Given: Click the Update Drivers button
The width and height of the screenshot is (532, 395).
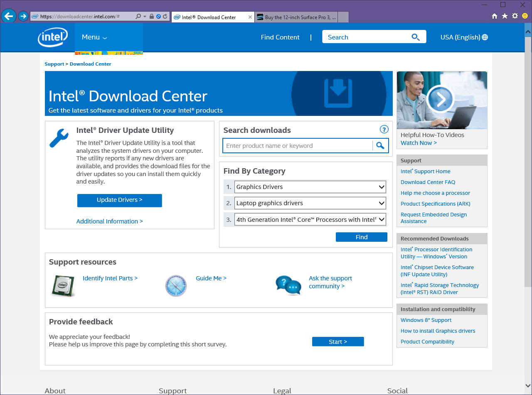Looking at the screenshot, I should [x=120, y=200].
